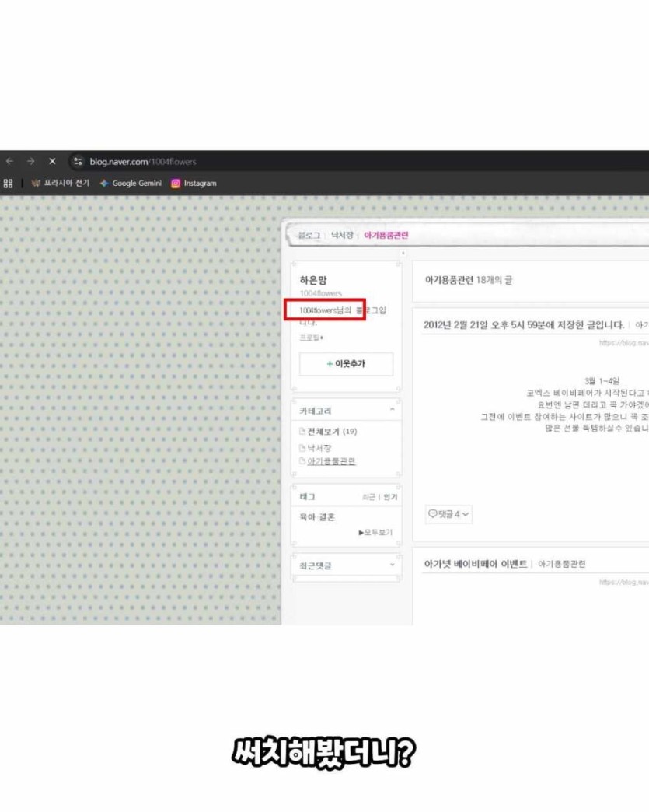Screen dimensions: 649x812
Task: Open the 아가넷 베이비페어 이벤트 post title
Action: (476, 564)
